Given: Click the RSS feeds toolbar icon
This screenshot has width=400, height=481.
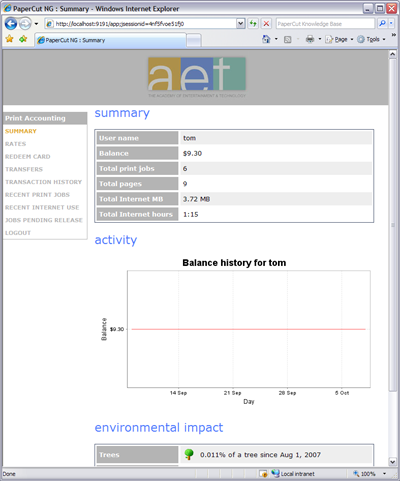Looking at the screenshot, I should coord(288,40).
